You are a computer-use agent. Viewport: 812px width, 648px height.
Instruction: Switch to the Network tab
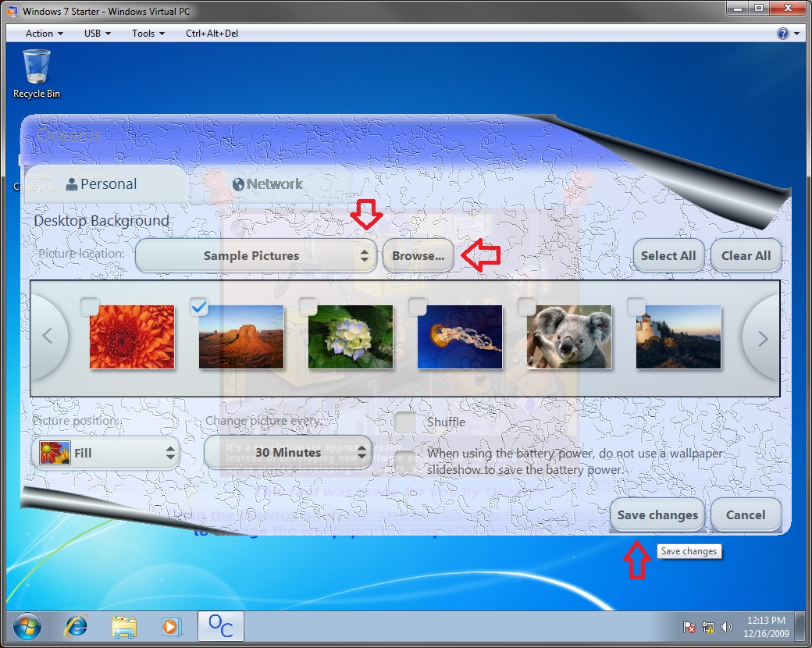[269, 184]
